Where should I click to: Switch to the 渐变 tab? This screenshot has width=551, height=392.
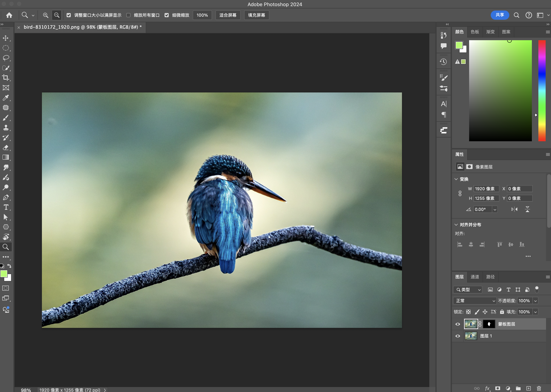490,32
